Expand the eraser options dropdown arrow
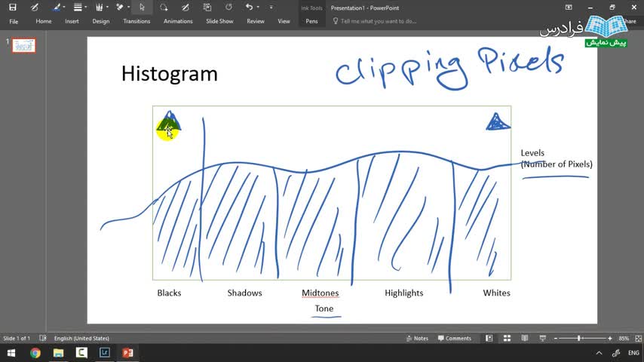The width and height of the screenshot is (644, 362). click(128, 8)
